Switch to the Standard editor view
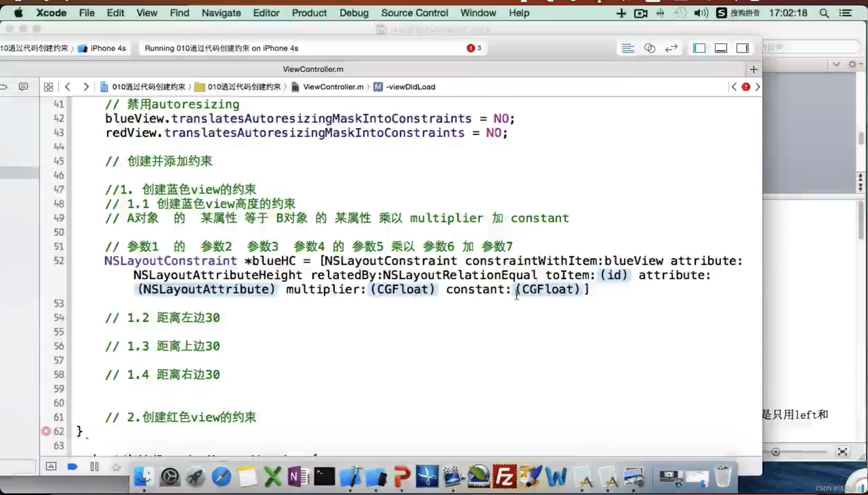868x495 pixels. click(627, 48)
